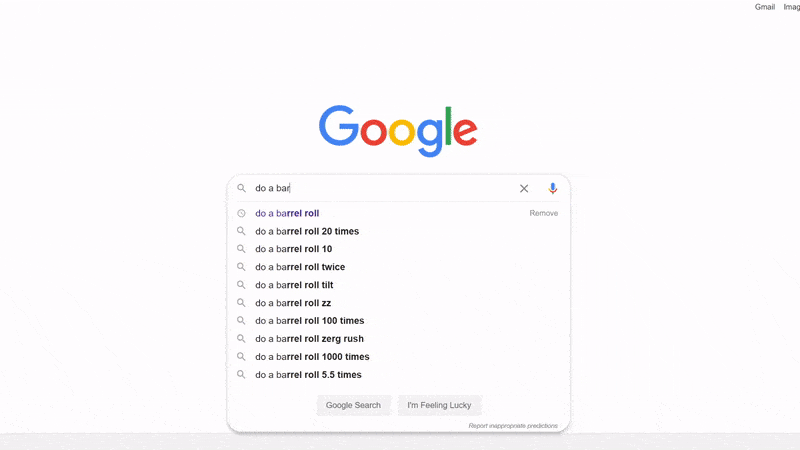Select the "do a barrel roll" suggestion
This screenshot has width=800, height=450.
click(287, 213)
